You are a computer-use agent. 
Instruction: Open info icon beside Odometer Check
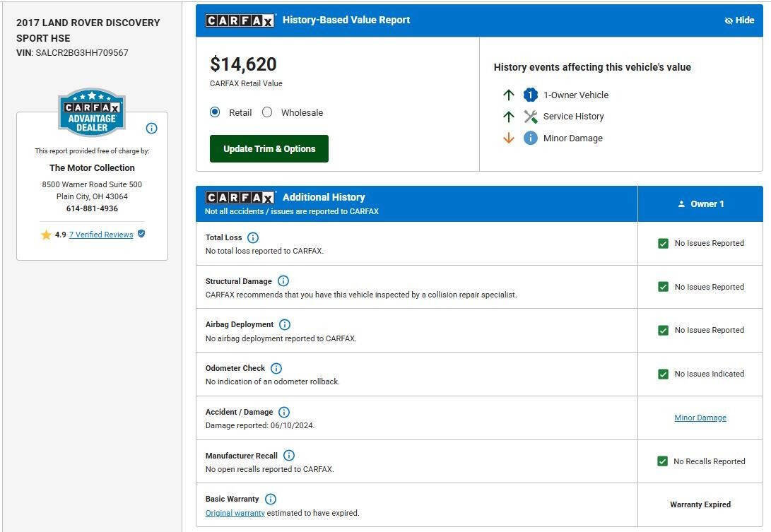click(x=276, y=368)
